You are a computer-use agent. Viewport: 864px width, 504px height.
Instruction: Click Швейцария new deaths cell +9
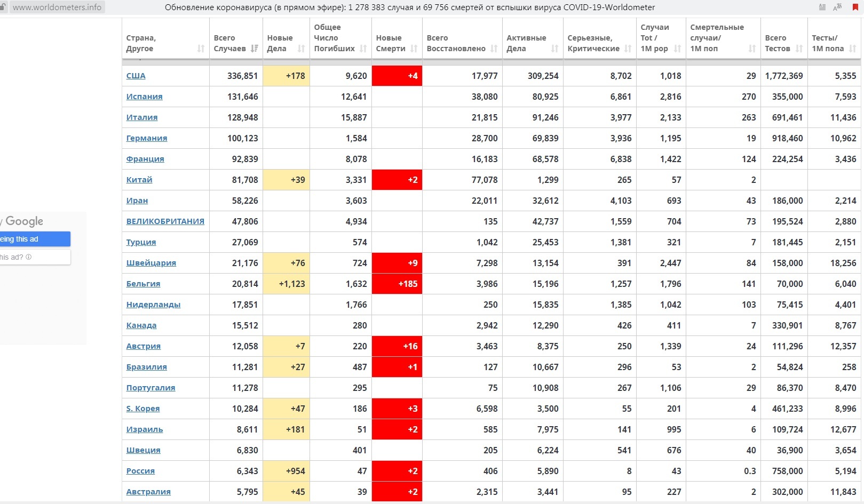pyautogui.click(x=397, y=263)
